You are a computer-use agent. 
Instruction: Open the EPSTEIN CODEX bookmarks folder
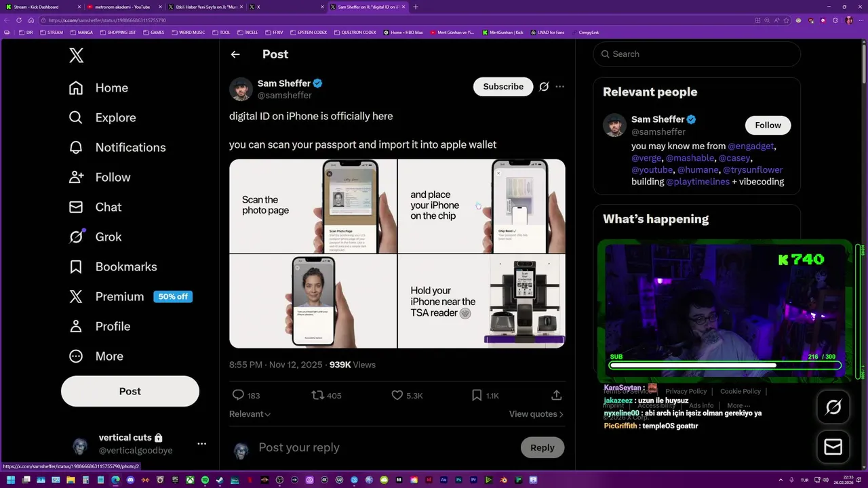[x=308, y=33]
